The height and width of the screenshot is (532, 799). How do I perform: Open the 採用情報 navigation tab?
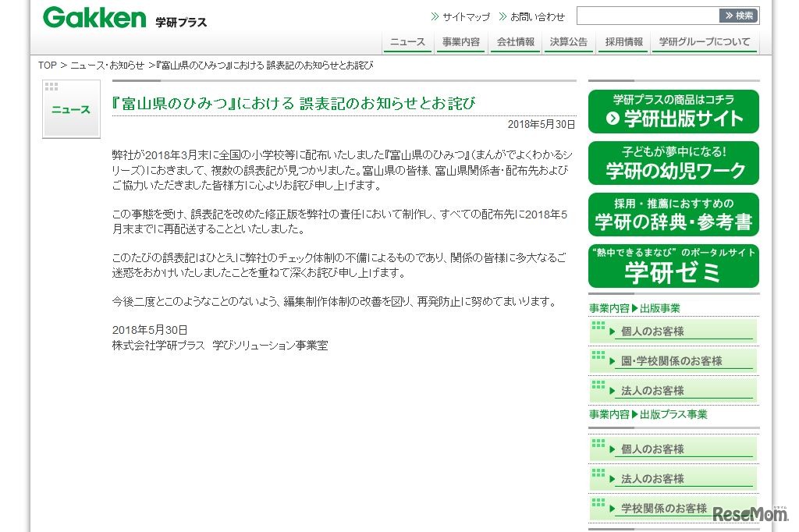click(x=623, y=42)
